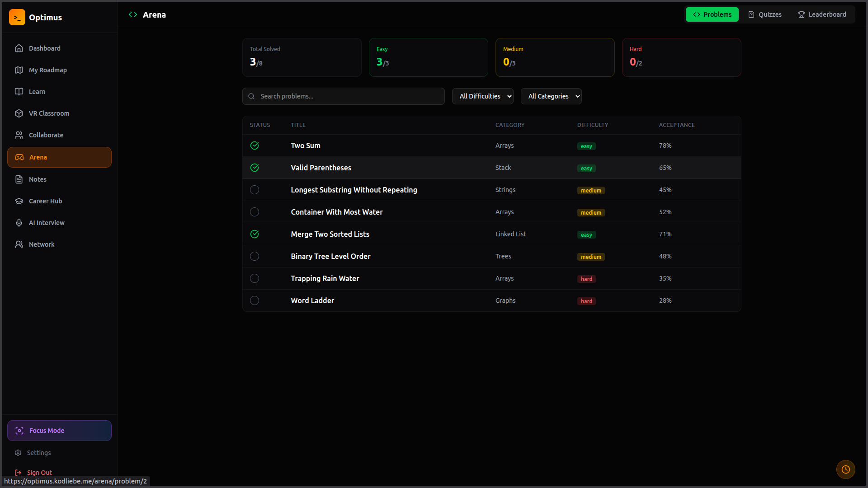Open VR Classroom cube icon

point(19,113)
